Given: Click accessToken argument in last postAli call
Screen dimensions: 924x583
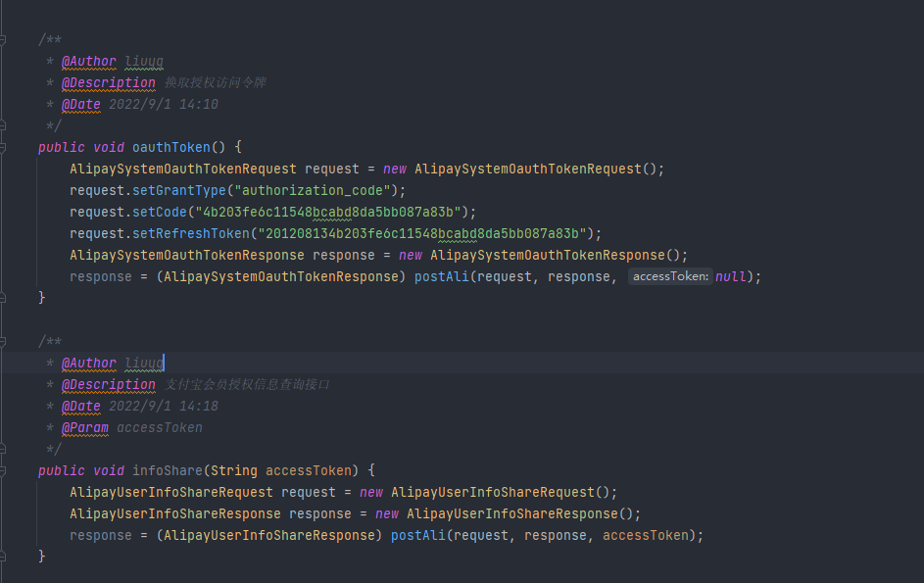Looking at the screenshot, I should [x=646, y=535].
